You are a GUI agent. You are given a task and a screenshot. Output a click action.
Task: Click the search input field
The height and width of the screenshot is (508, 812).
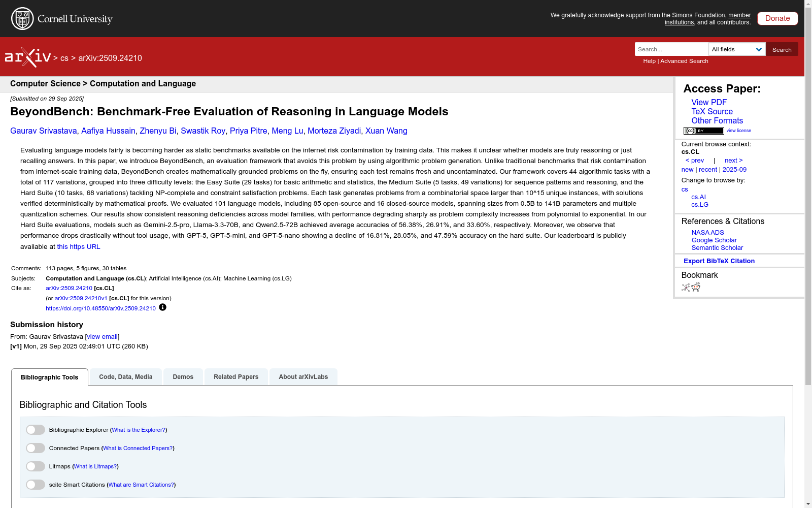pyautogui.click(x=671, y=49)
